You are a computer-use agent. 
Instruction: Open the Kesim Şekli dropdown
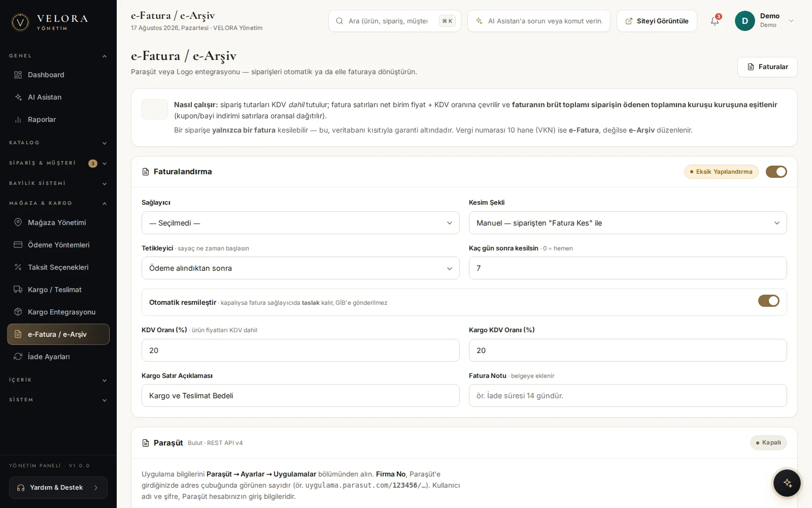pyautogui.click(x=628, y=223)
